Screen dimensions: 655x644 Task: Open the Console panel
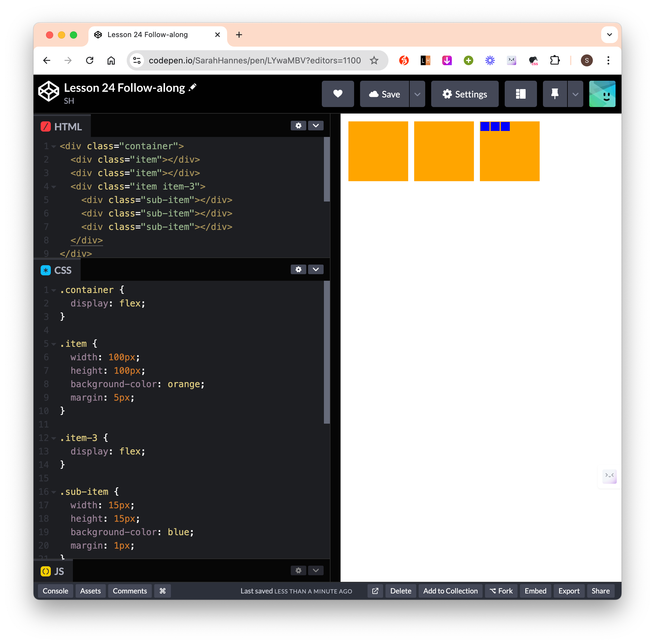tap(55, 591)
